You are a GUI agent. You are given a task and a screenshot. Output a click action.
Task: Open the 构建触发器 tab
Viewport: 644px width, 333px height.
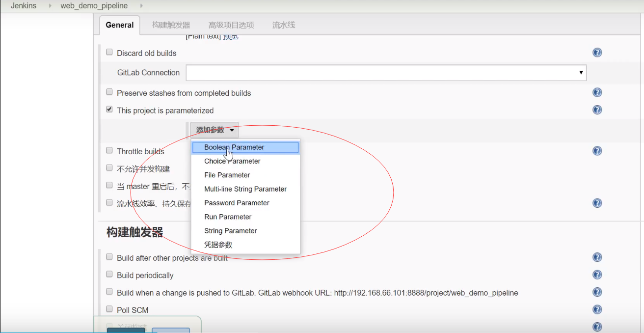171,25
